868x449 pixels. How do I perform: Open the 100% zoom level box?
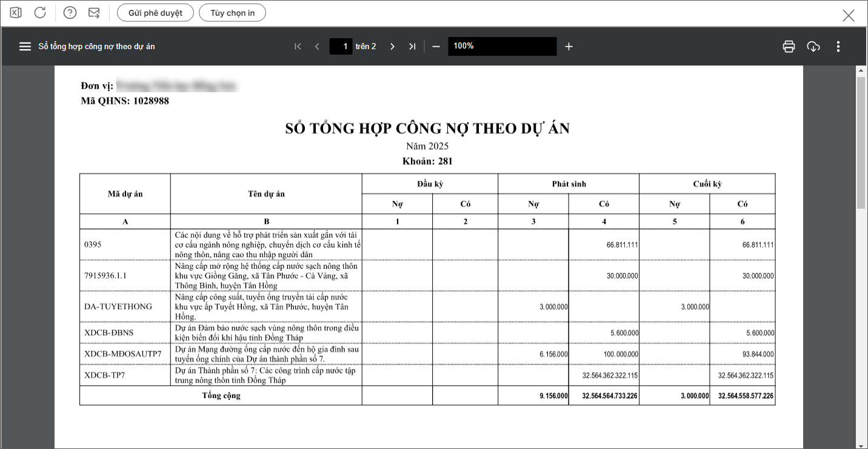(x=502, y=47)
